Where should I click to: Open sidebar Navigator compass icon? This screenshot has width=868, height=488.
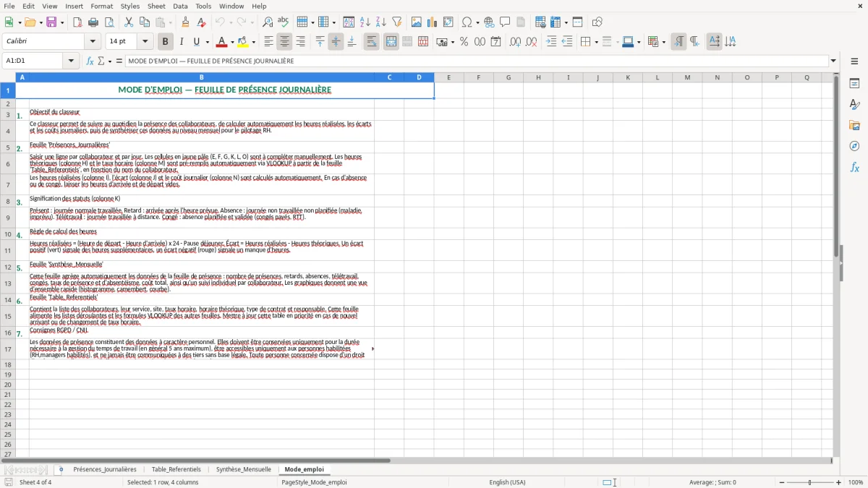(x=854, y=146)
